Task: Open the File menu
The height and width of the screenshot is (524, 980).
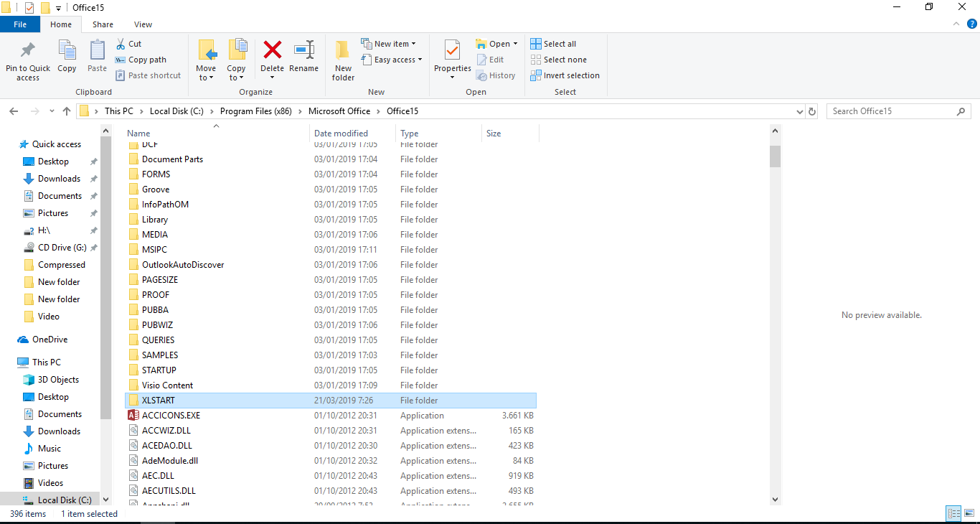Action: point(20,24)
